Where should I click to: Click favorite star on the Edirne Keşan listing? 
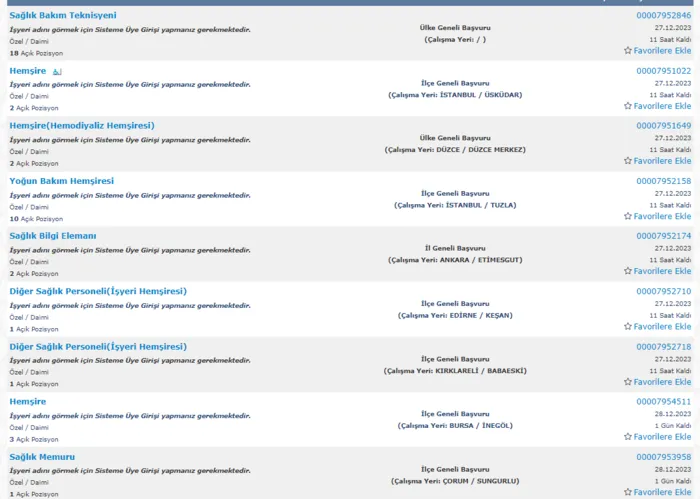628,326
